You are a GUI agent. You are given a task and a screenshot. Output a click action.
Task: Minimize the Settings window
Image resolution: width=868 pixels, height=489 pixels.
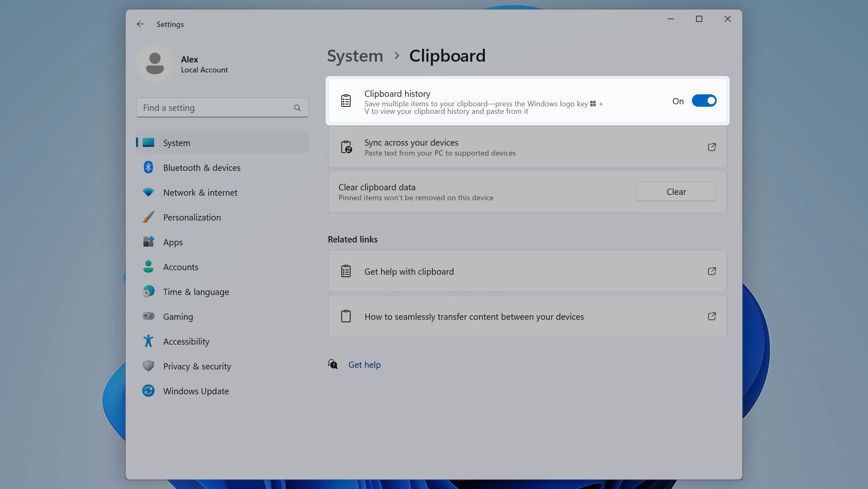(670, 19)
